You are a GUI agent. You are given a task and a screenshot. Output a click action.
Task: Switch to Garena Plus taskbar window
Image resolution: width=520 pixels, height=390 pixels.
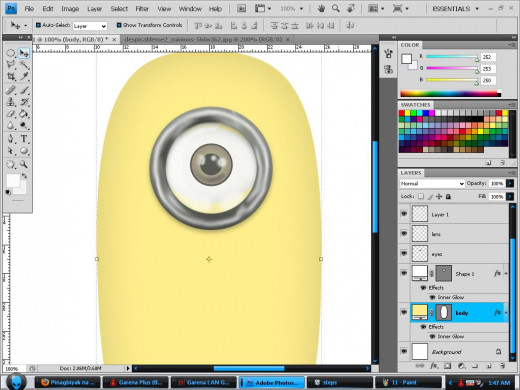click(135, 382)
